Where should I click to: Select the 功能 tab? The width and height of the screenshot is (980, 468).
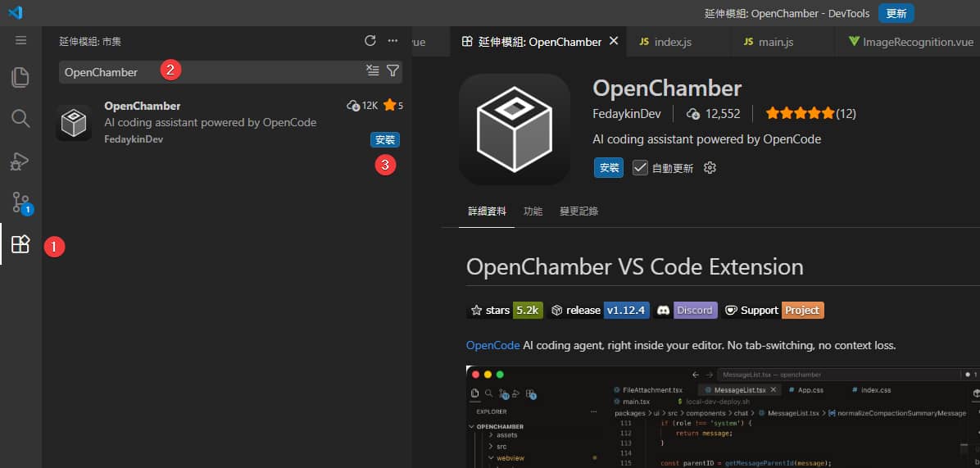click(x=533, y=211)
